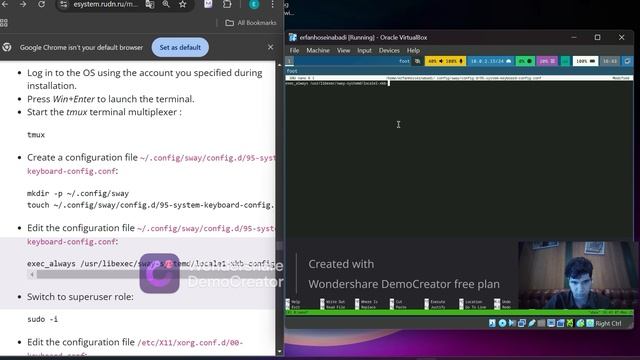Open the purple M extension icon
This screenshot has width=640, height=360.
pyautogui.click(x=208, y=4)
